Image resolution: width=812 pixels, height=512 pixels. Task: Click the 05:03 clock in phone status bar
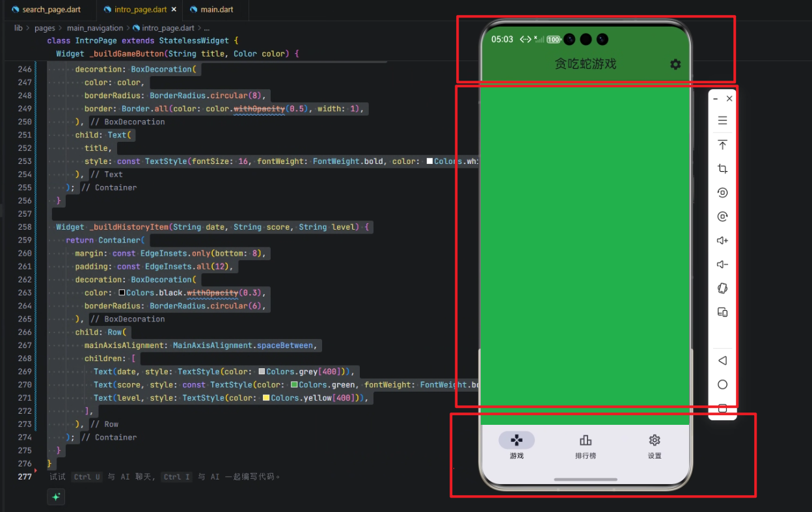[x=502, y=39]
